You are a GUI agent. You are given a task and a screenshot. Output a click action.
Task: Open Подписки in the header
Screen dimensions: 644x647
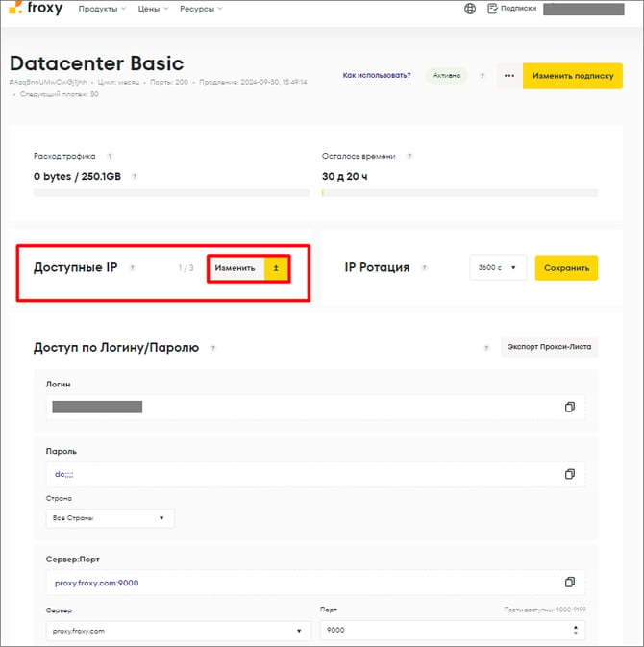(512, 9)
